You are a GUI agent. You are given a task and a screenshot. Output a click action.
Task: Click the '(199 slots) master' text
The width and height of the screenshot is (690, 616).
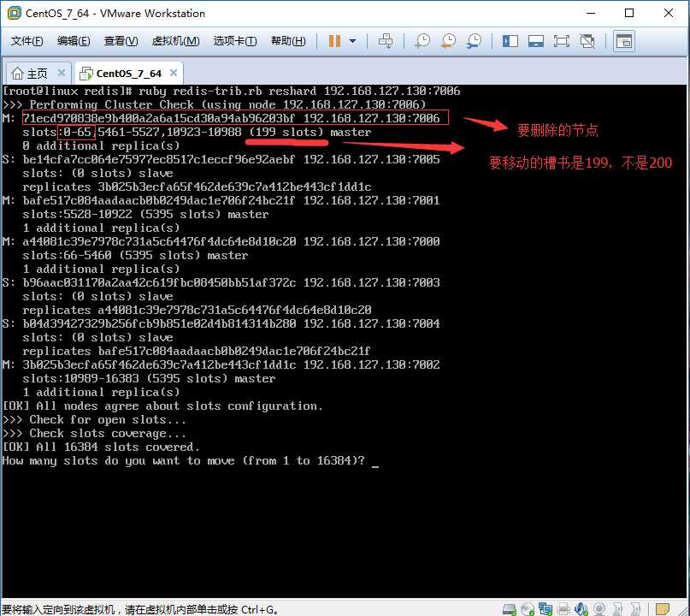310,132
